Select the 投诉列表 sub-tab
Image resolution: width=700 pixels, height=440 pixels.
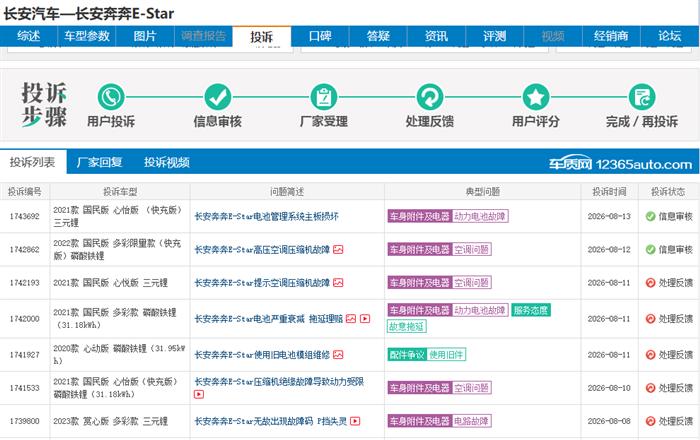(33, 162)
